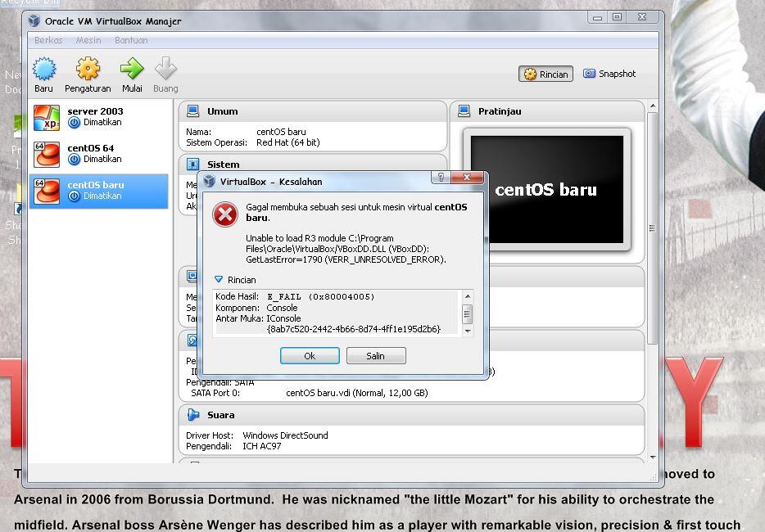Select the server 2003 XP icon
This screenshot has width=765, height=532.
47,118
